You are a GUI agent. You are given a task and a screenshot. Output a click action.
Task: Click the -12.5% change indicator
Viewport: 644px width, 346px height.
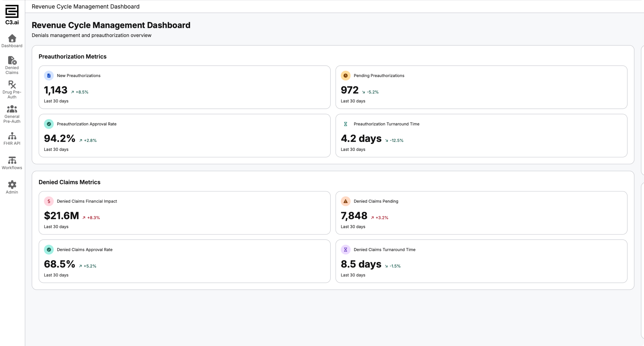[x=397, y=140]
